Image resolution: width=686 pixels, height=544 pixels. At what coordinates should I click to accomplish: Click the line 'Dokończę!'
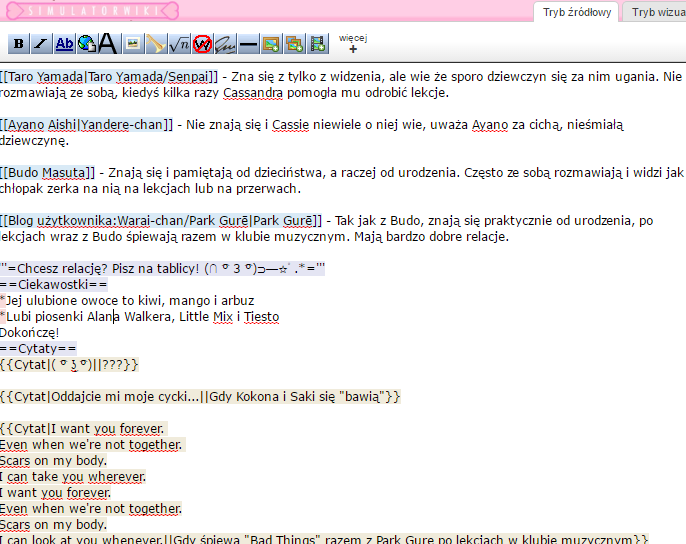tap(29, 333)
